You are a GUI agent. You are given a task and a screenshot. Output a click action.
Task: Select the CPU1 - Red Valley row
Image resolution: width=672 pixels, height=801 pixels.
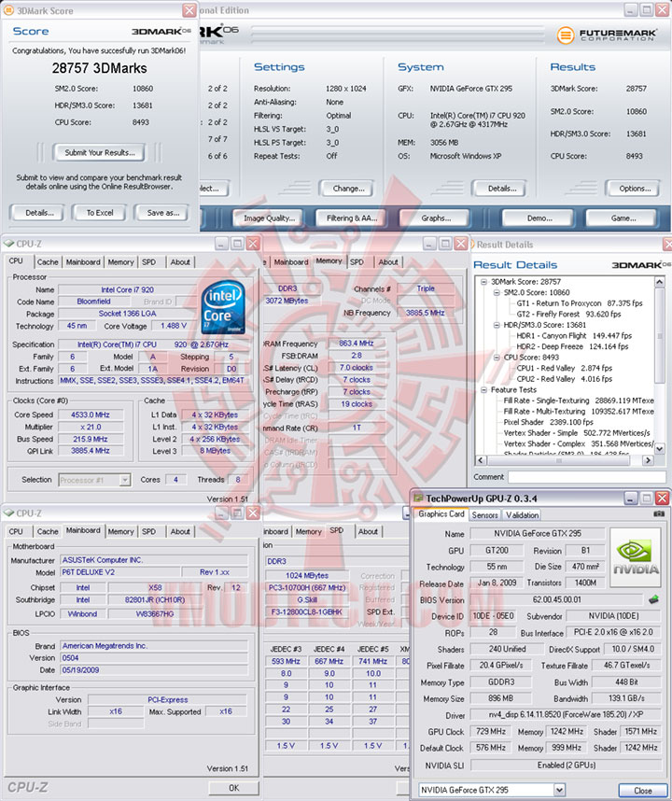(564, 368)
